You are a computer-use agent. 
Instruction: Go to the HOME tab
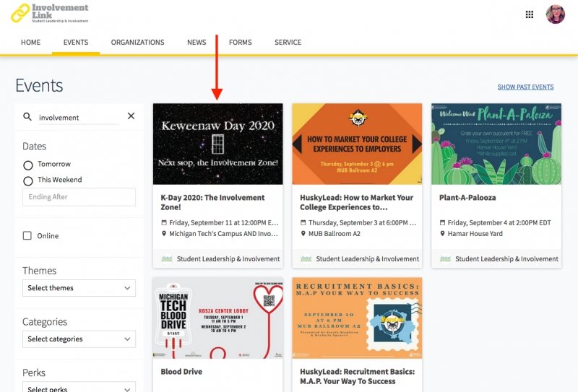click(x=30, y=43)
